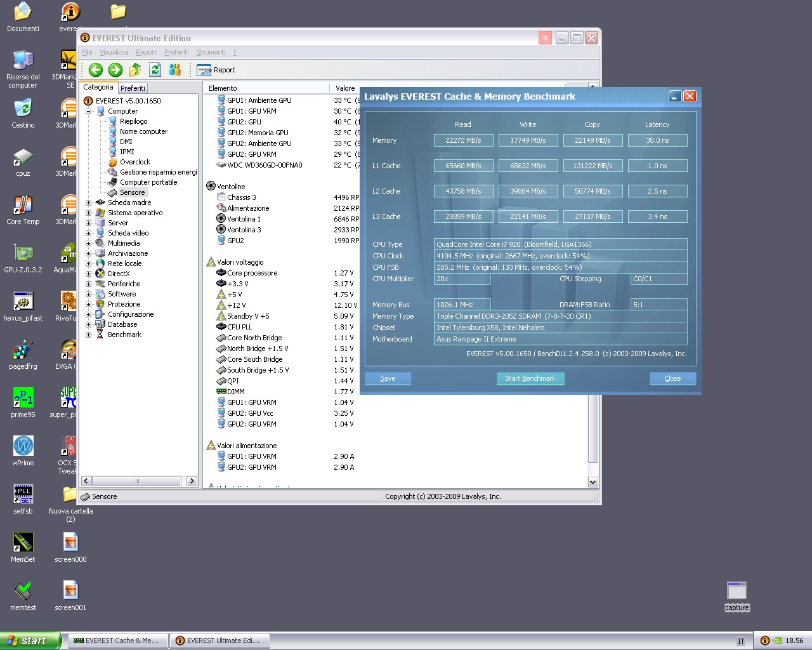Viewport: 812px width, 650px height.
Task: Click the Users toolbar icon
Action: pos(175,70)
